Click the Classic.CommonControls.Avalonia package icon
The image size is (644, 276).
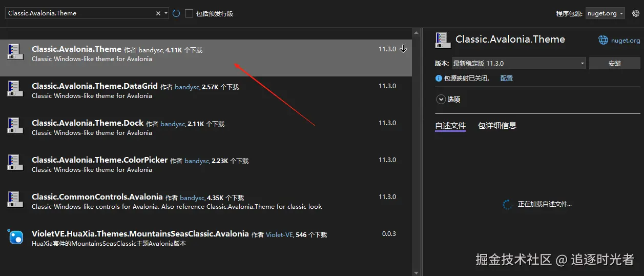15,199
